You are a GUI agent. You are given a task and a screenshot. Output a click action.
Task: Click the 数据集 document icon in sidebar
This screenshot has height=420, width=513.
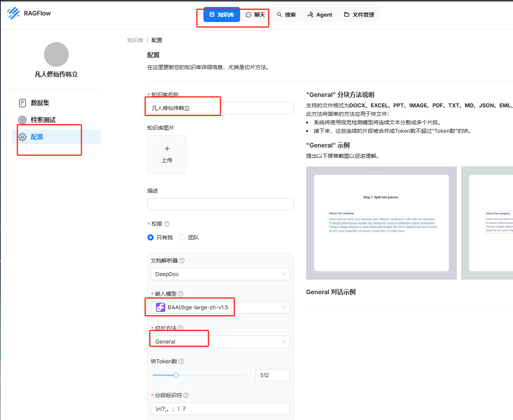(22, 103)
